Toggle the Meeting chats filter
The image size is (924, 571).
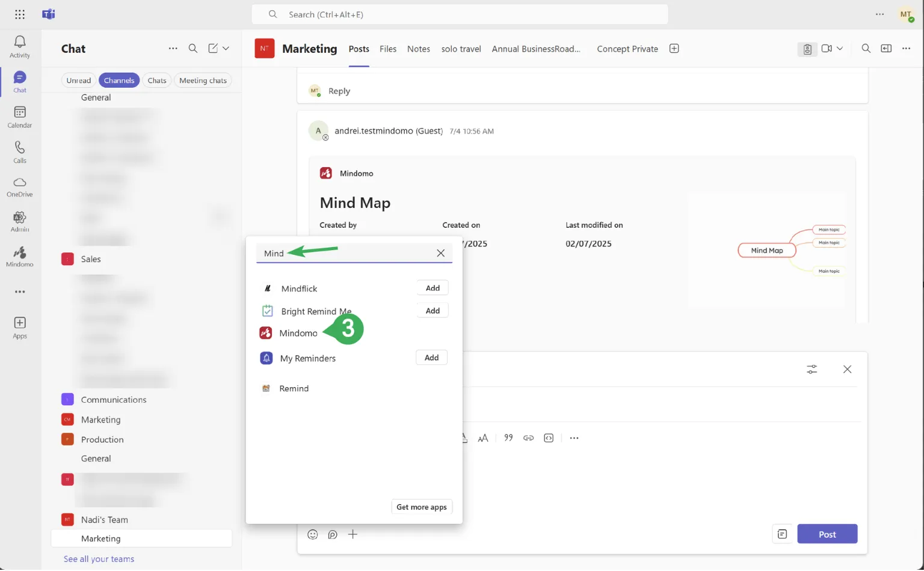[x=203, y=81]
